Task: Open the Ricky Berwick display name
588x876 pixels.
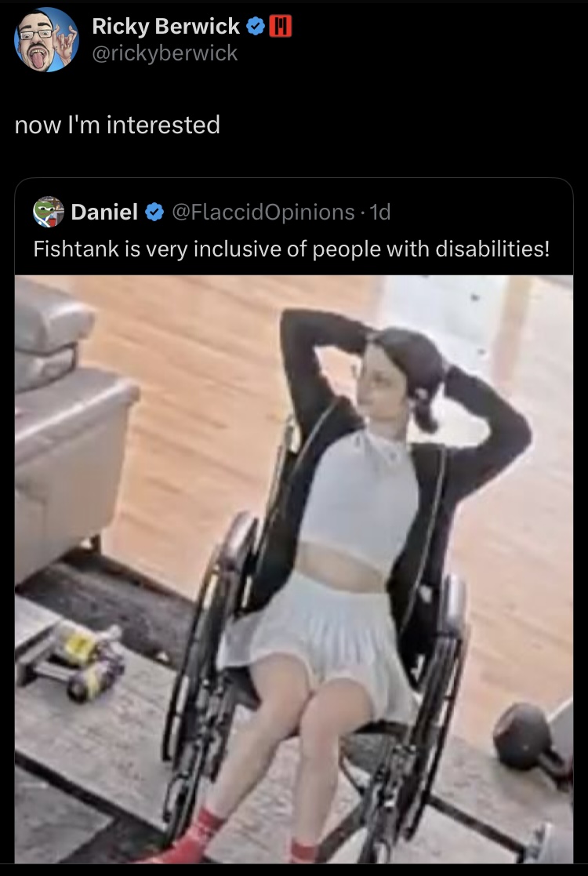Action: click(166, 26)
